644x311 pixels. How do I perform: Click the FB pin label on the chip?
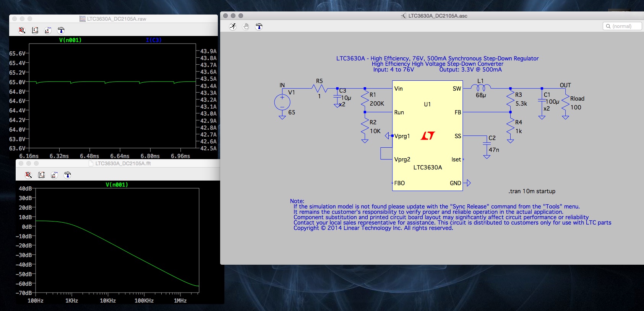pos(458,112)
